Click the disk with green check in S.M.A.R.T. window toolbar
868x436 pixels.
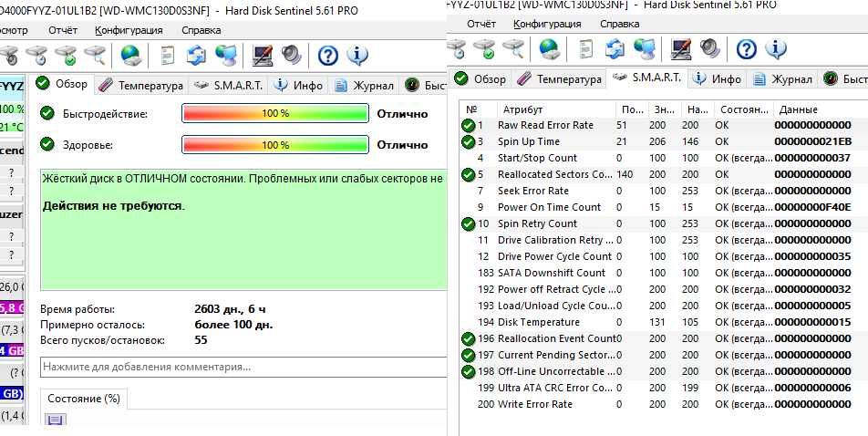click(484, 48)
